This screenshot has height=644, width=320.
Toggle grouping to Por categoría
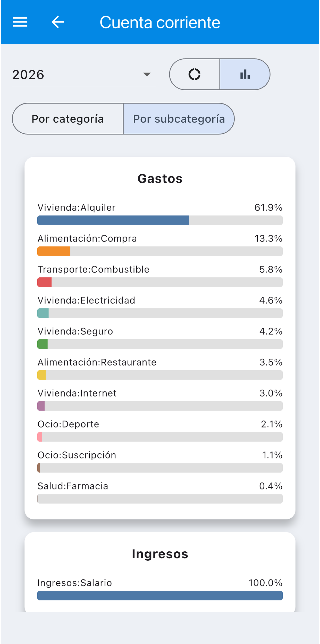tap(68, 119)
